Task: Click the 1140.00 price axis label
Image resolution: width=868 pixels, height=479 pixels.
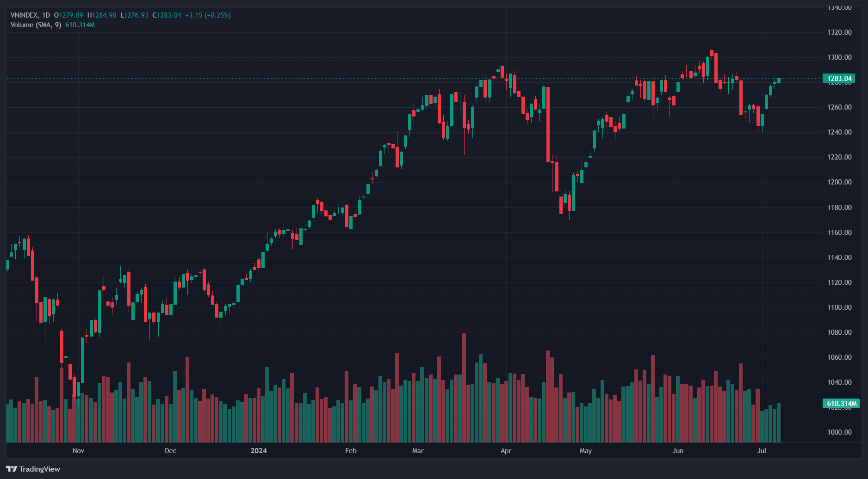Action: (x=839, y=258)
